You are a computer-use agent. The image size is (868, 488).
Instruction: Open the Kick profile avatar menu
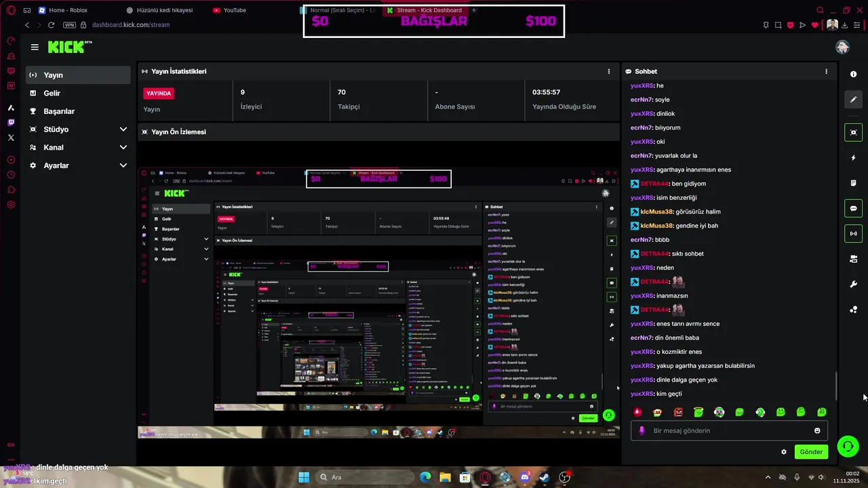[842, 47]
